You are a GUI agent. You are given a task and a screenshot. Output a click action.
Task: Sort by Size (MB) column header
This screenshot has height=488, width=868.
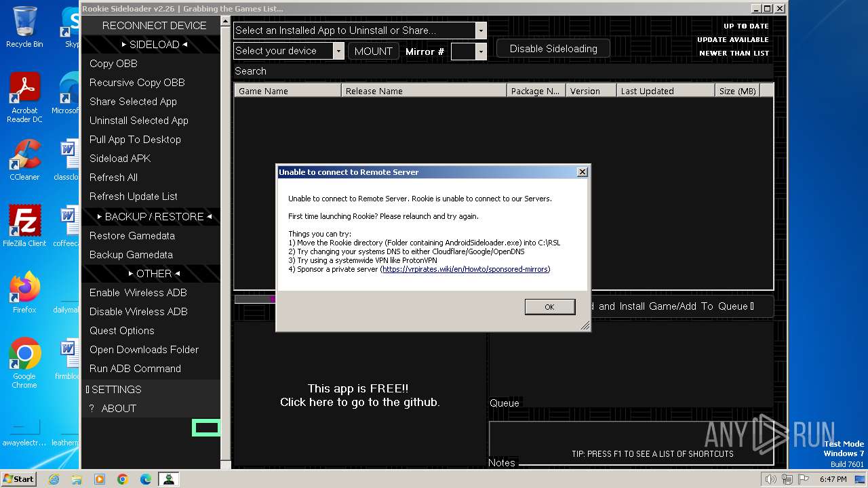pyautogui.click(x=737, y=91)
